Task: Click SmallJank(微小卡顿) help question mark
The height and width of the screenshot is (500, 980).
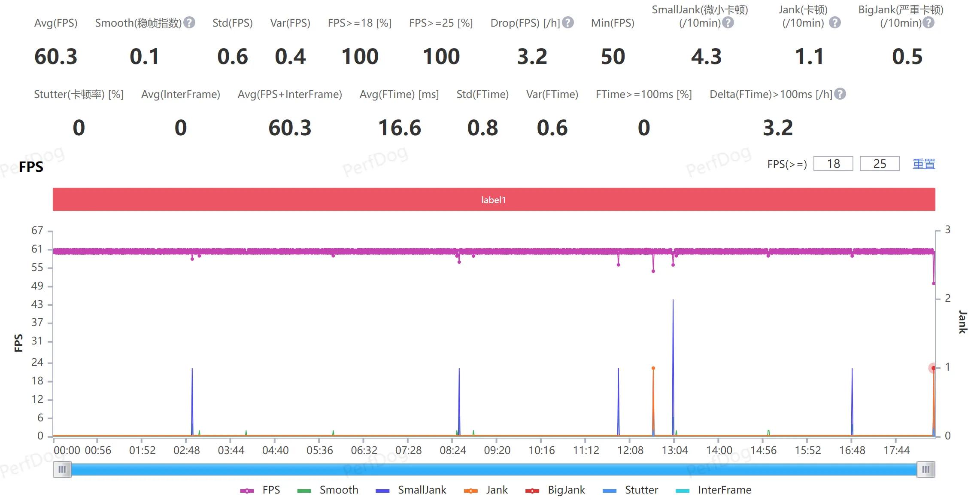Action: click(x=728, y=23)
